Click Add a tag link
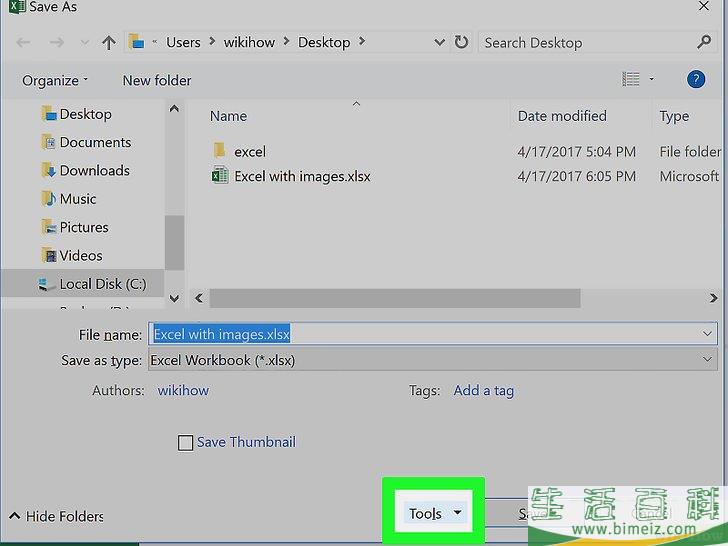This screenshot has height=546, width=728. point(483,390)
